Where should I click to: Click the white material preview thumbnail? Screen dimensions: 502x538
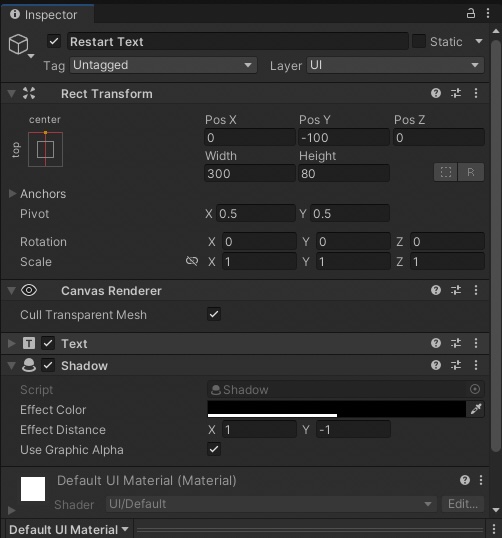[33, 489]
